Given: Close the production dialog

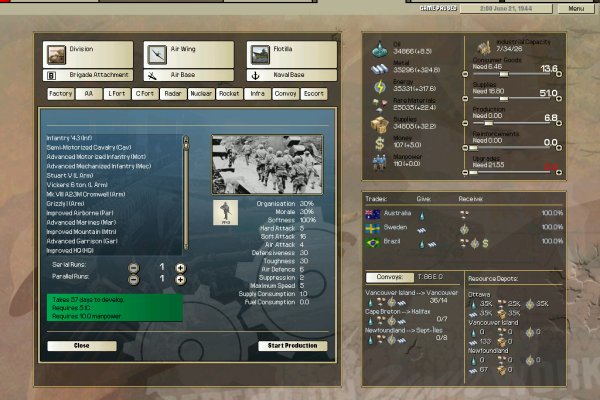Looking at the screenshot, I should point(82,346).
